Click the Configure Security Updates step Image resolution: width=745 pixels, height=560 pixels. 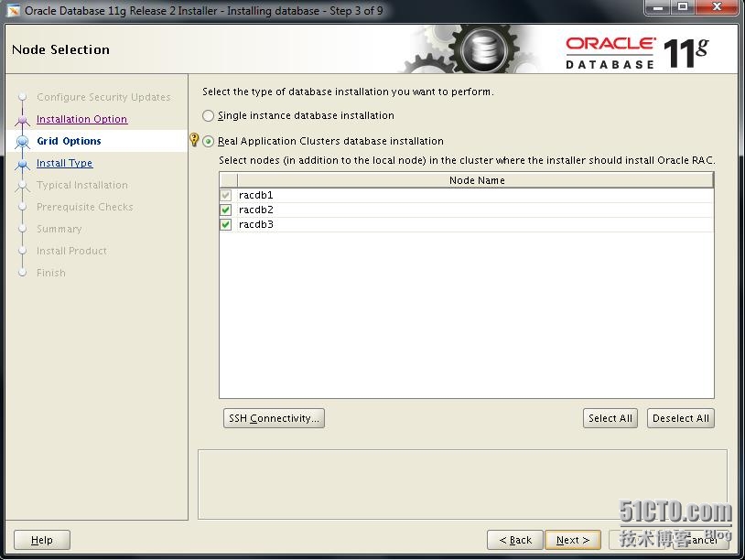point(103,97)
